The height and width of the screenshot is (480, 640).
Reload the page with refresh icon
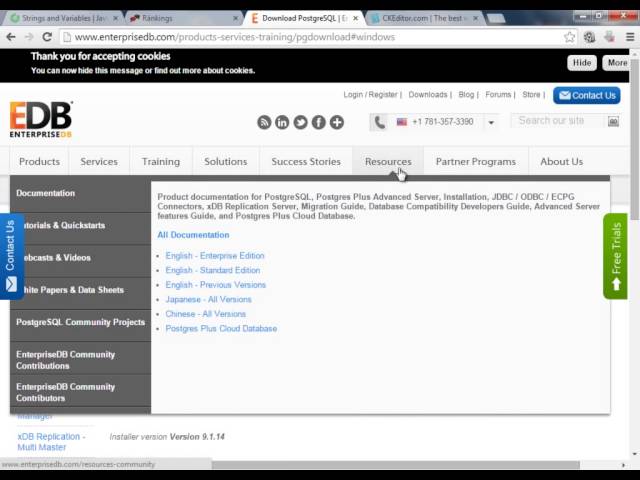(x=47, y=37)
